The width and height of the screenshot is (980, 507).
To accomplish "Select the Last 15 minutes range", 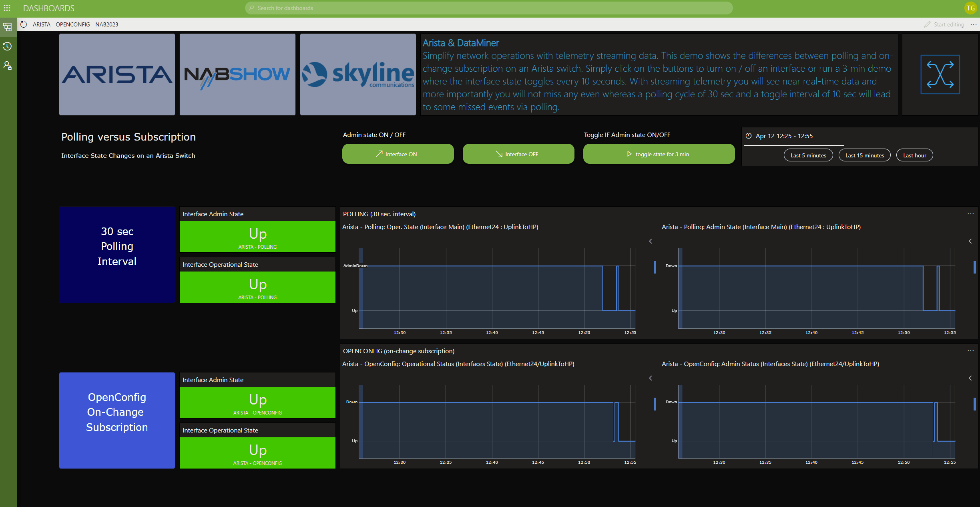I will [865, 155].
